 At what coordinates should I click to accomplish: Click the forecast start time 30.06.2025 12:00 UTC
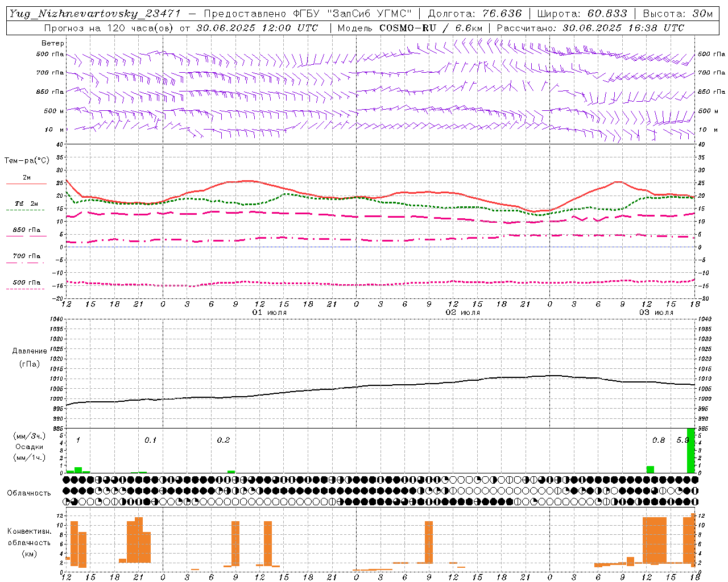pos(257,28)
